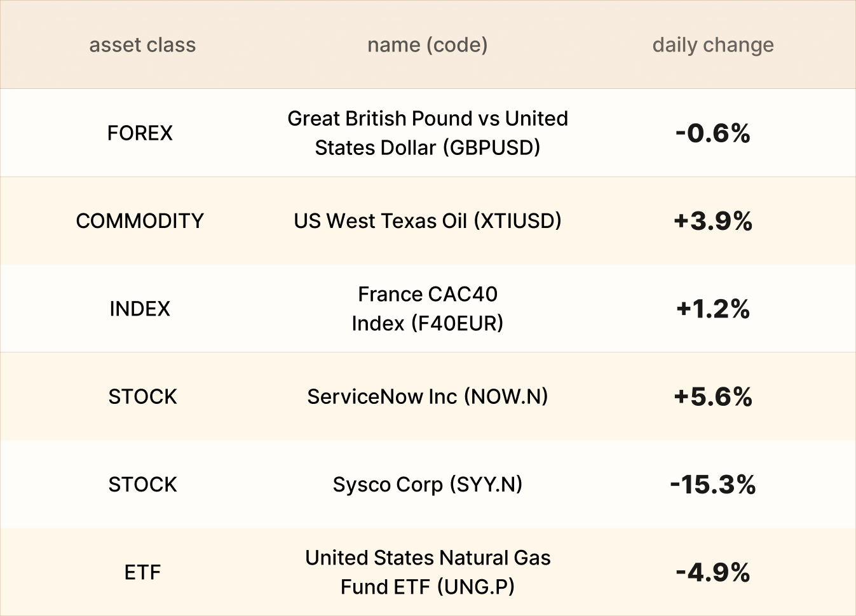The width and height of the screenshot is (856, 616).
Task: Click Great British Pound vs United States Dollar
Action: 427,133
